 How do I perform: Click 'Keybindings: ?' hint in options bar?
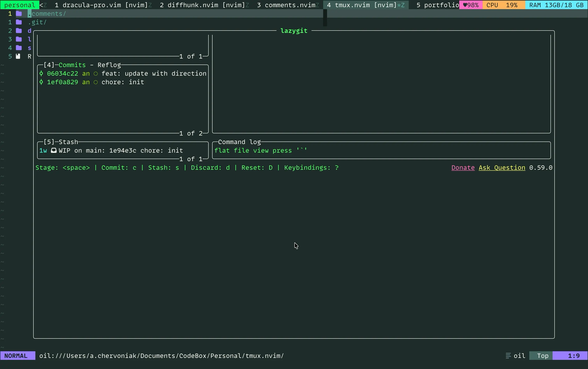pos(311,168)
